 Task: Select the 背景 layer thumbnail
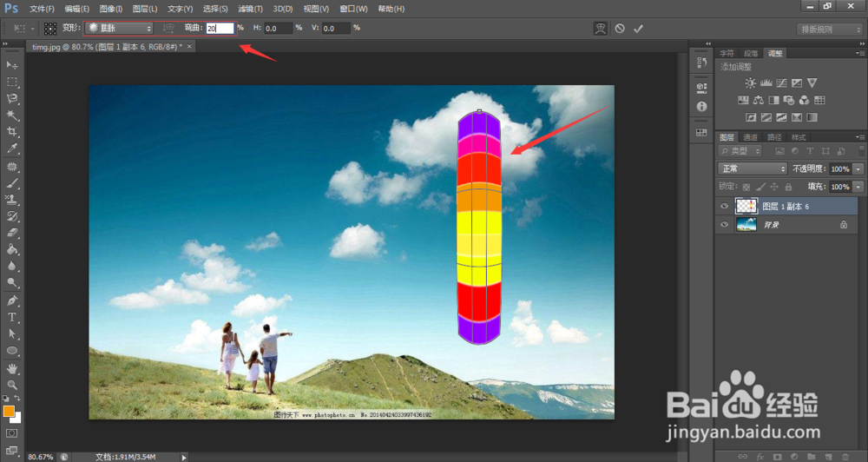coord(746,224)
